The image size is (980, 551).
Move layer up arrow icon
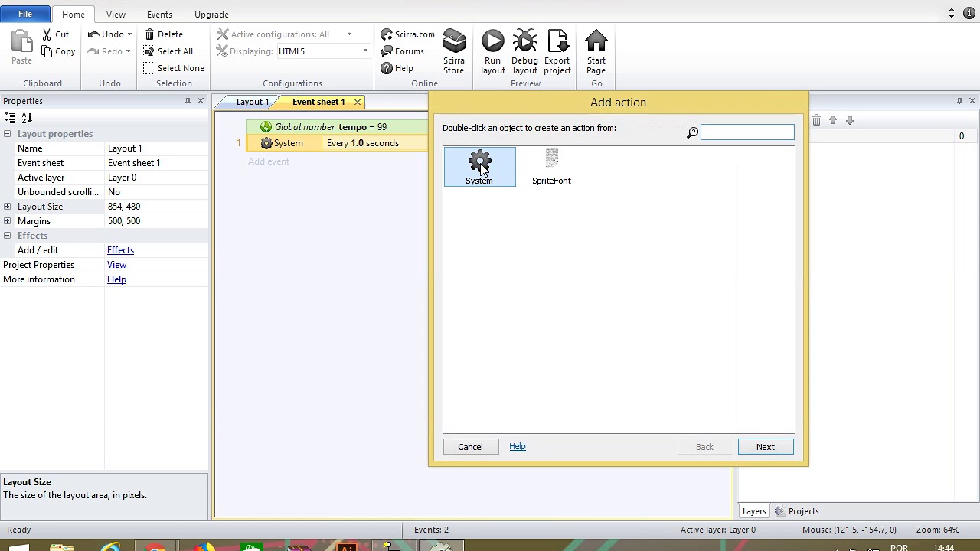(x=833, y=120)
